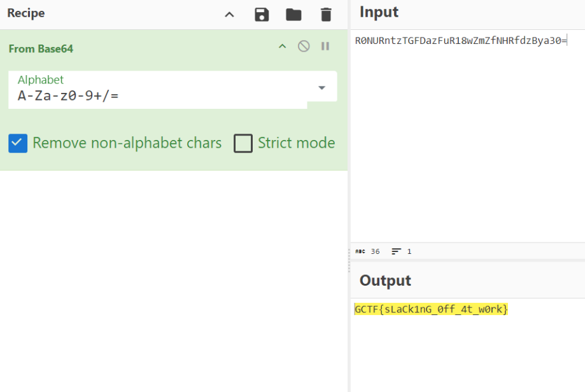Click the line count icon in status bar
Screen dimensions: 585x392
(396, 251)
